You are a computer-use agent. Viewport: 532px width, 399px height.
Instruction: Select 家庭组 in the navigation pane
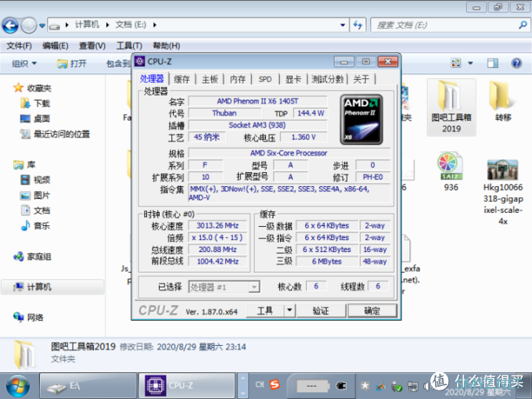tap(33, 257)
